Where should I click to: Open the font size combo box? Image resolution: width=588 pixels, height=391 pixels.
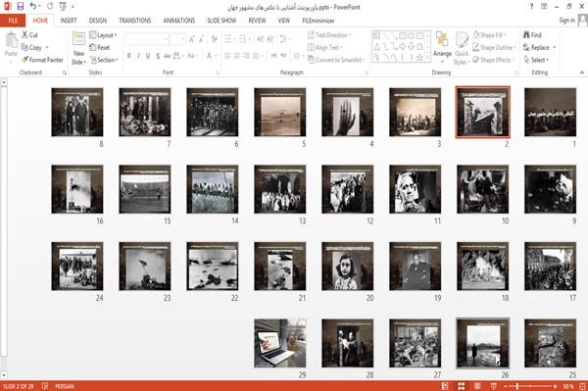tap(177, 39)
